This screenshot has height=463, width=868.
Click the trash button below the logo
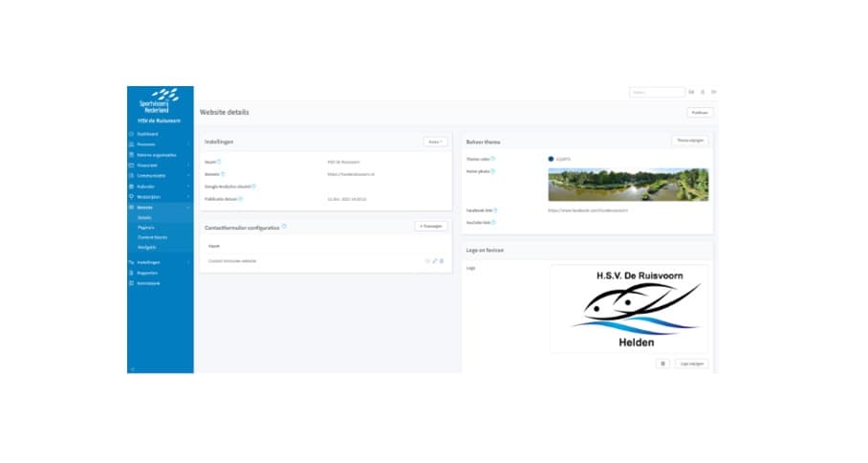pyautogui.click(x=662, y=364)
